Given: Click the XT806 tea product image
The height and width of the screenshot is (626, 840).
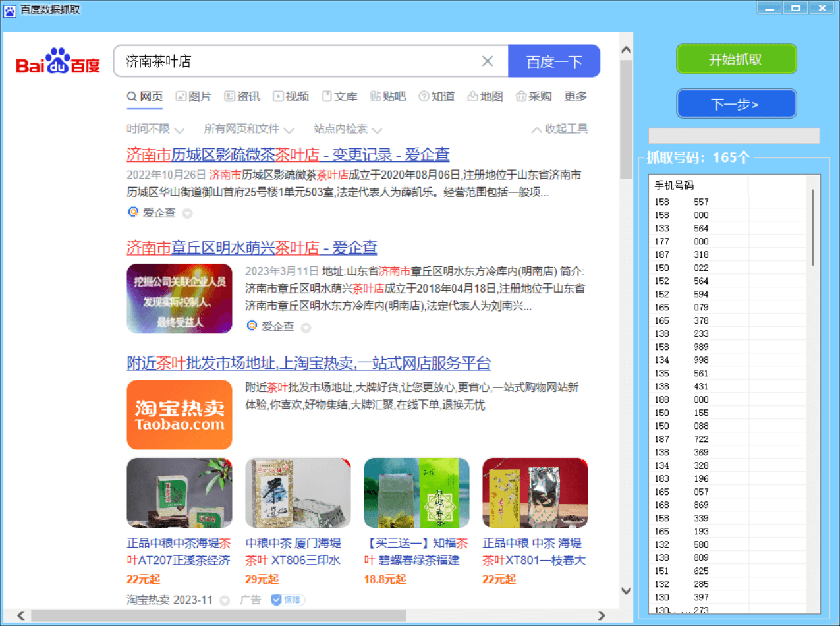Looking at the screenshot, I should (298, 493).
